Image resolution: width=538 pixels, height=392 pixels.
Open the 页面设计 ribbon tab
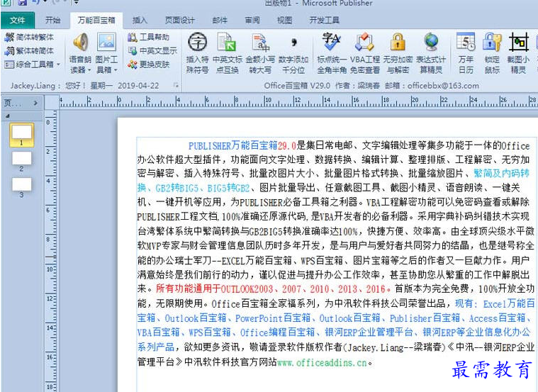coord(180,21)
